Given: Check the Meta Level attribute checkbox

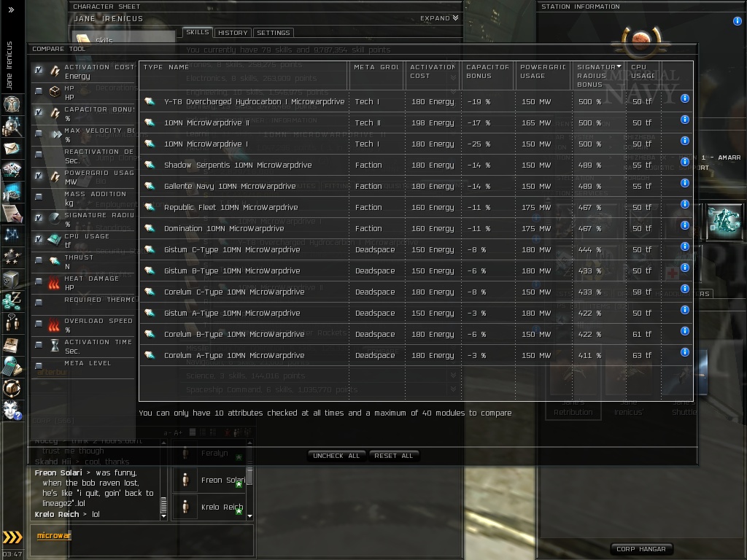Looking at the screenshot, I should click(39, 366).
